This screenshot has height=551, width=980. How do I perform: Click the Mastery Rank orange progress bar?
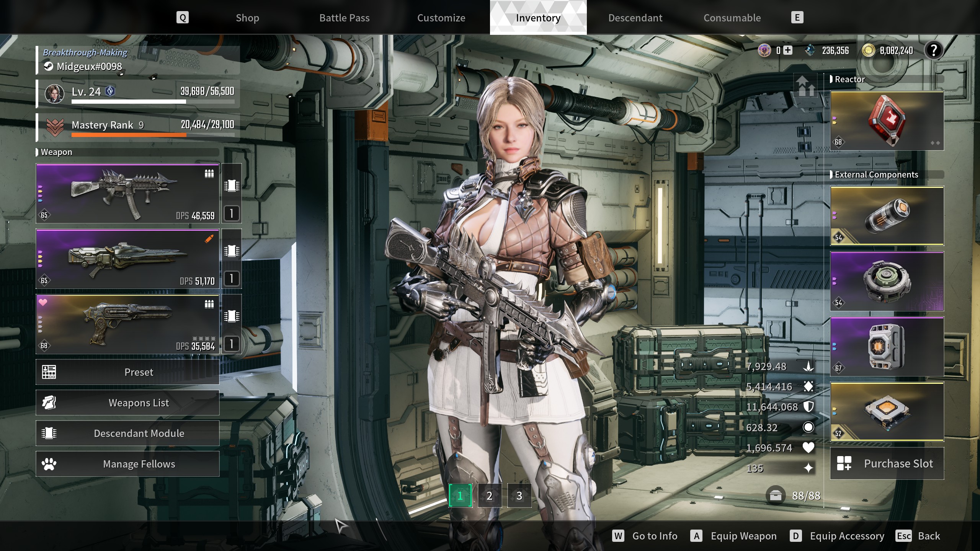tap(153, 135)
